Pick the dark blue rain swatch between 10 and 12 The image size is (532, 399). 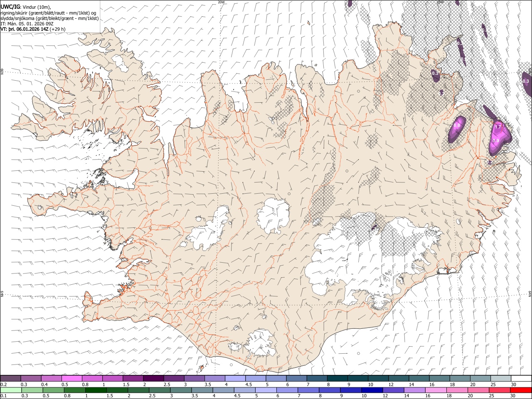[372, 390]
